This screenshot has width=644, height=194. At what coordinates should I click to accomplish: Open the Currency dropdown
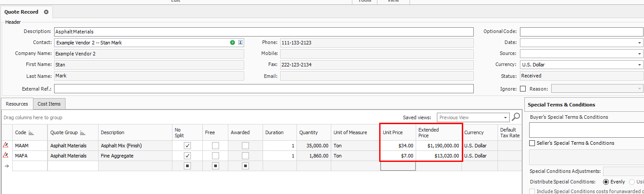[639, 65]
